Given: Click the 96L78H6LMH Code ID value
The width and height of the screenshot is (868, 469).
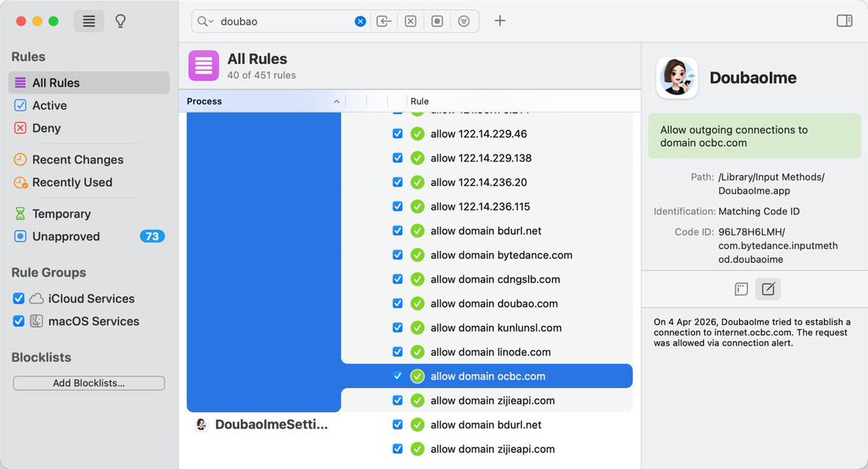Looking at the screenshot, I should (778, 246).
